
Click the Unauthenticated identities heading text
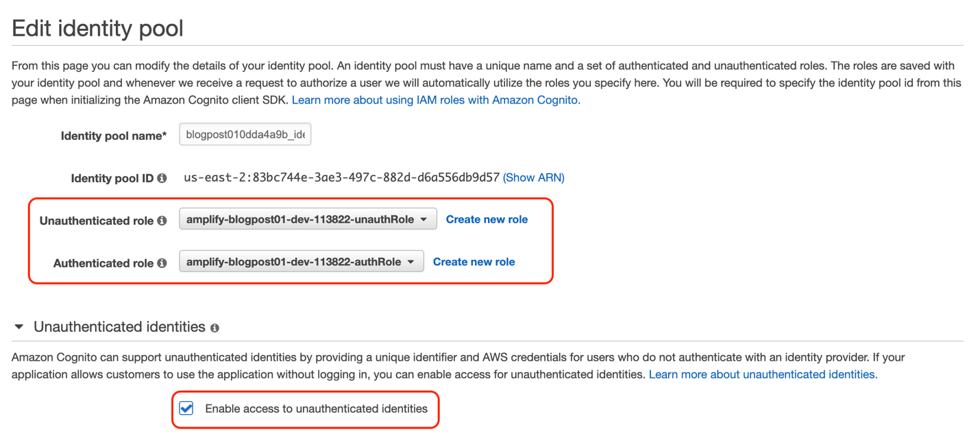120,327
